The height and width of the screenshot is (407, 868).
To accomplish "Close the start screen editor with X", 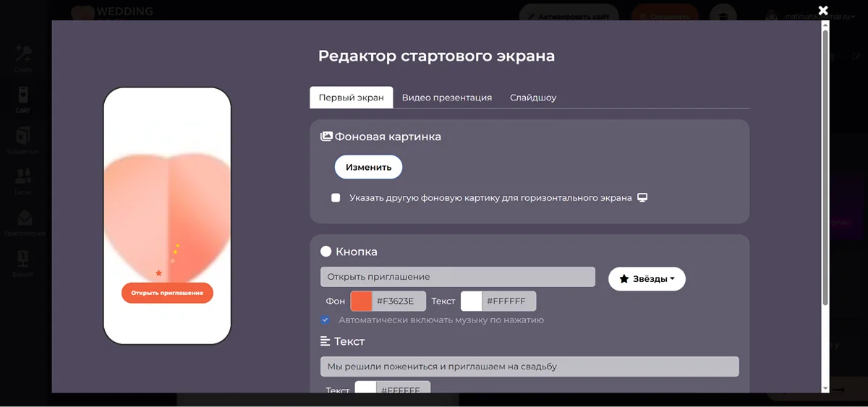I will point(822,10).
